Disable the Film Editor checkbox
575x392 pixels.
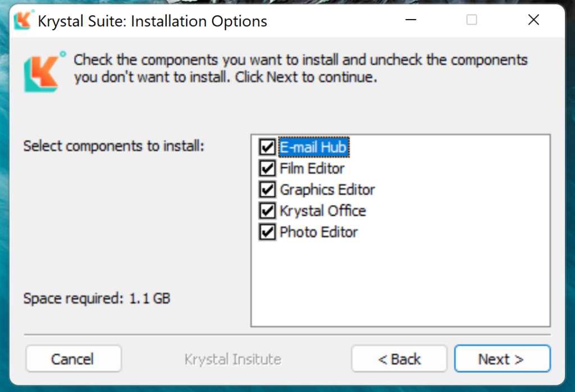pos(266,168)
